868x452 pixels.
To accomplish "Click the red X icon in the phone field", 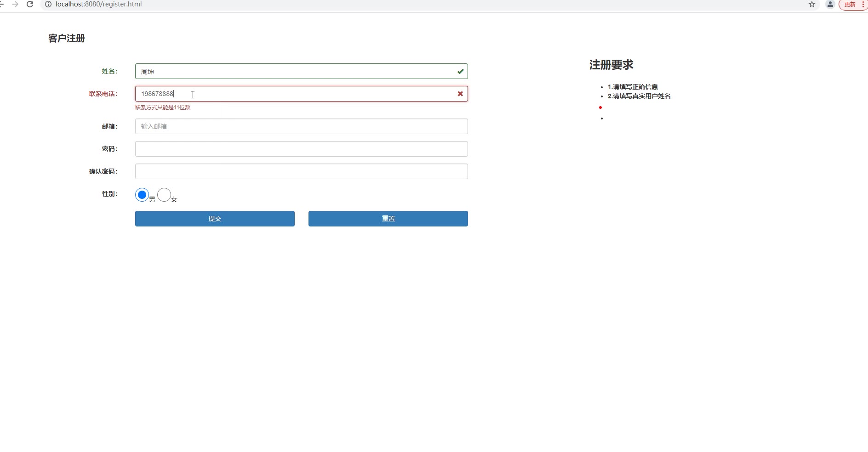I will tap(460, 94).
